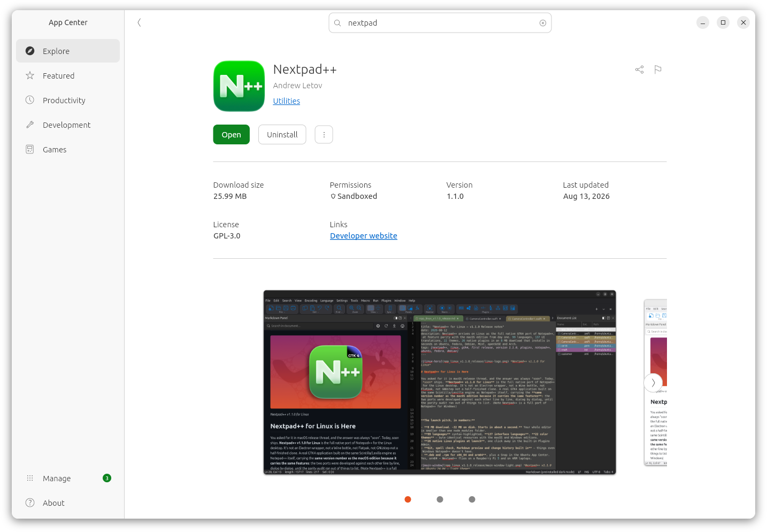This screenshot has height=532, width=767.
Task: Click in the search field containing nextpad
Action: [440, 23]
